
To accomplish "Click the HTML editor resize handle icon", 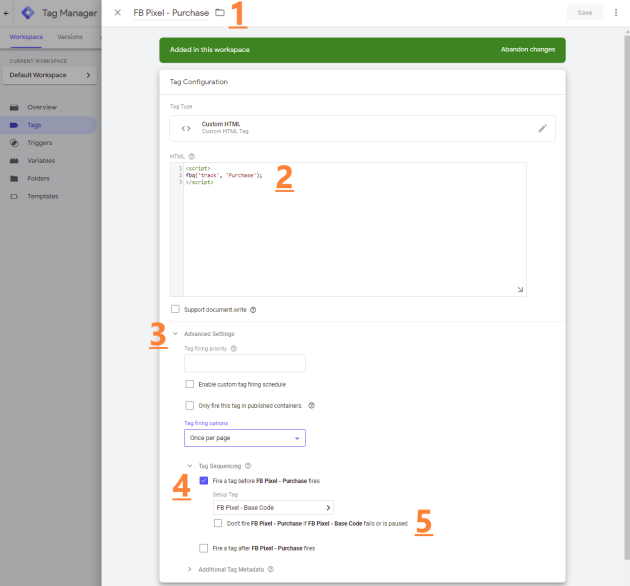I will click(520, 289).
